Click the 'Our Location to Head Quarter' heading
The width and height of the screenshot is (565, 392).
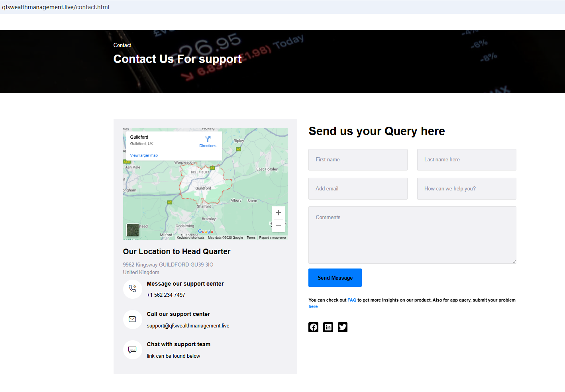(177, 251)
